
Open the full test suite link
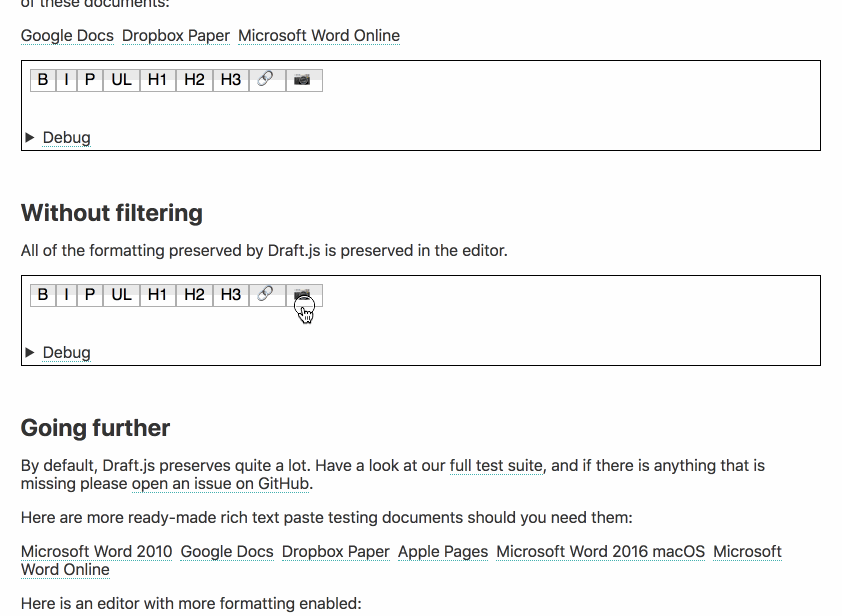(496, 465)
